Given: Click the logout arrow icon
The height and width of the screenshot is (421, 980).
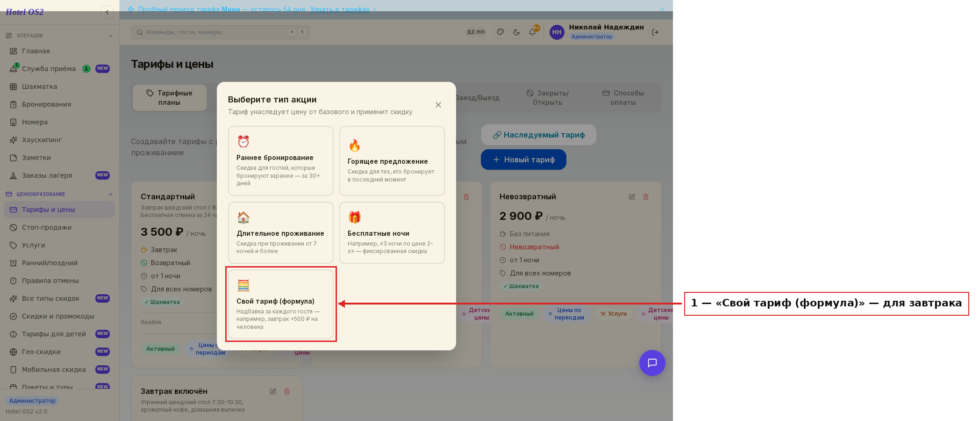Looking at the screenshot, I should (x=655, y=32).
